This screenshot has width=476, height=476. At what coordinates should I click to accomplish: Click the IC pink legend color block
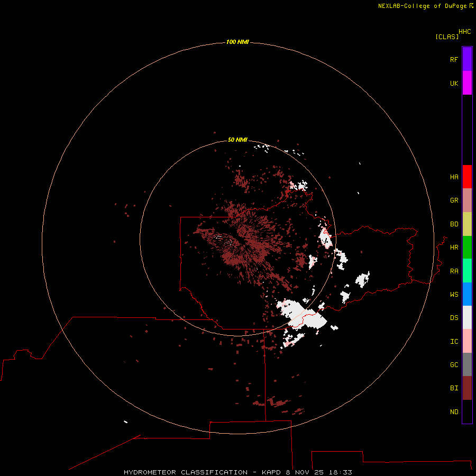[x=467, y=341]
